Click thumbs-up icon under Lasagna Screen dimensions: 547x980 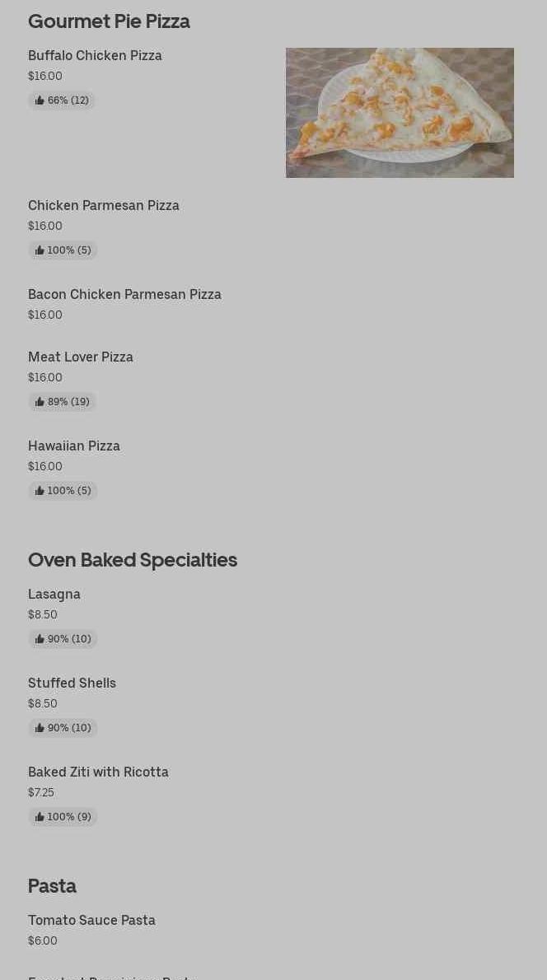tap(40, 639)
